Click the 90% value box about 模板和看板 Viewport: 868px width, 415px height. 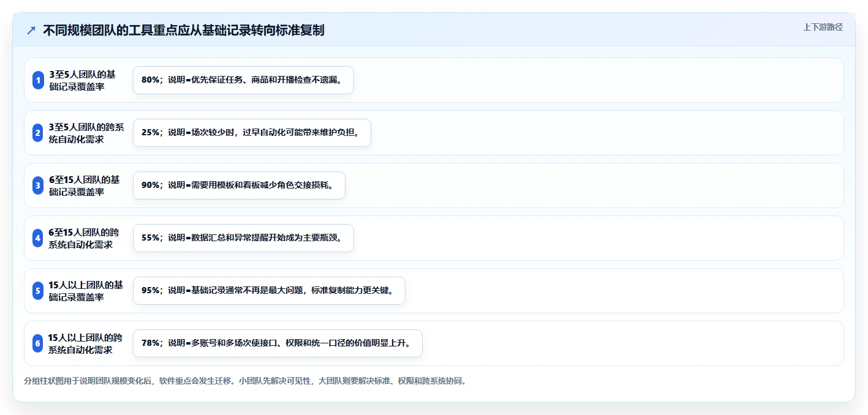[x=239, y=185]
